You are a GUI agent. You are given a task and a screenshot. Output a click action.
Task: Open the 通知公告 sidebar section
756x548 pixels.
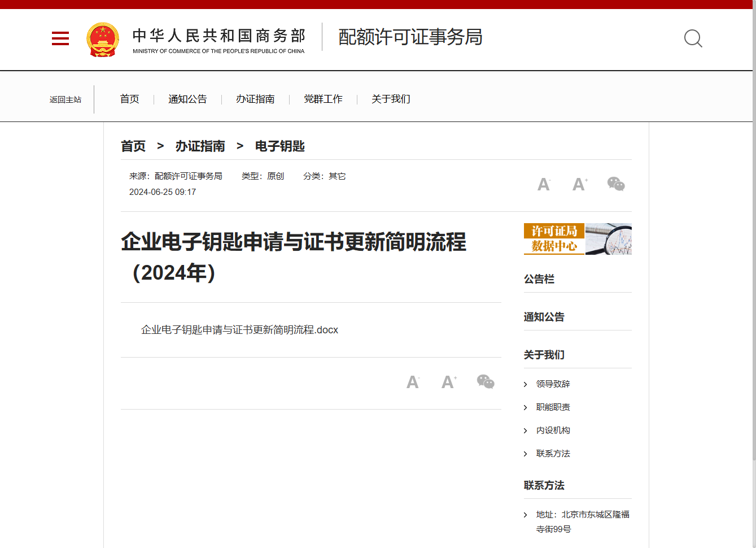544,317
